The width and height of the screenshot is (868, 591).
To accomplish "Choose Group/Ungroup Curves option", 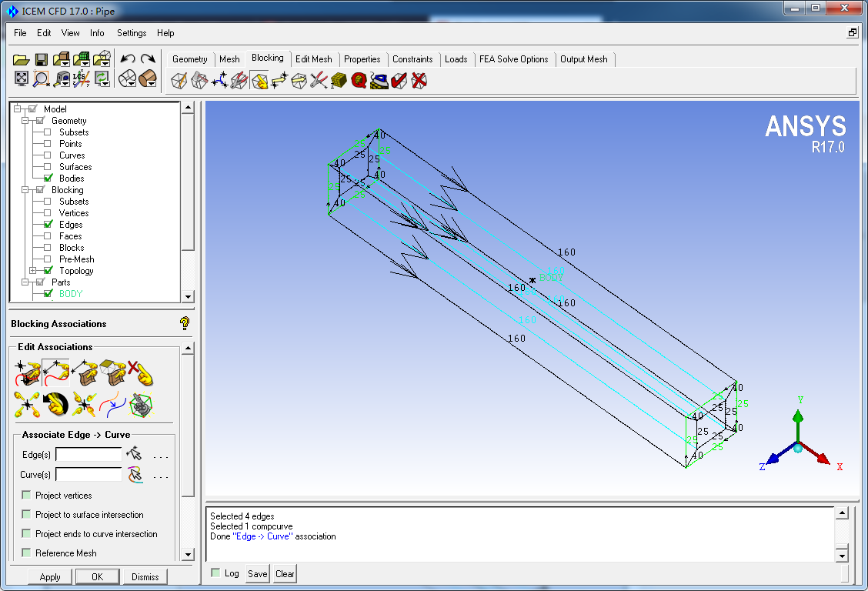I will [x=112, y=405].
